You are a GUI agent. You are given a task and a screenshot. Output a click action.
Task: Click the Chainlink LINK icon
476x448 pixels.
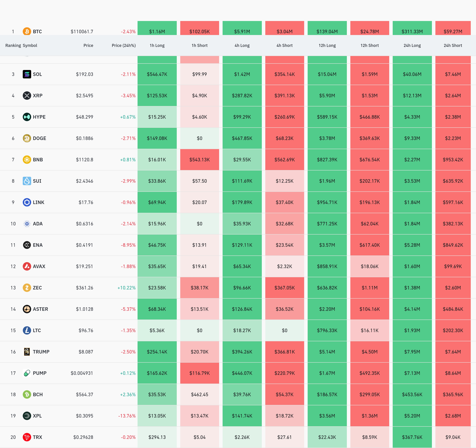click(27, 202)
